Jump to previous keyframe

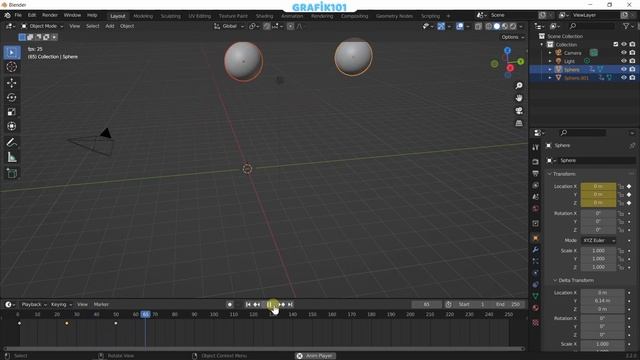[x=257, y=304]
